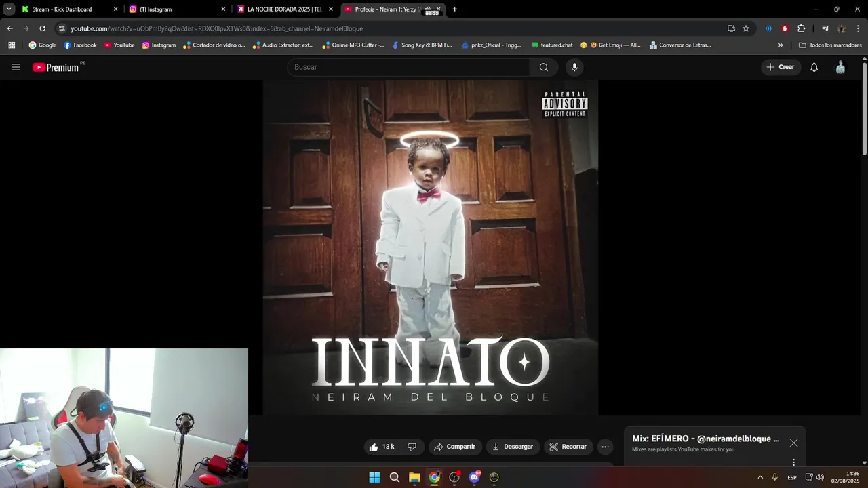Image resolution: width=868 pixels, height=488 pixels.
Task: Click the INNATO album art video player
Action: pyautogui.click(x=431, y=247)
